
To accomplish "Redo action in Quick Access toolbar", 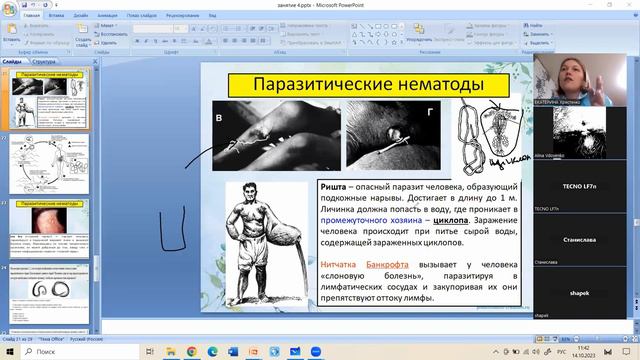I will [45, 5].
